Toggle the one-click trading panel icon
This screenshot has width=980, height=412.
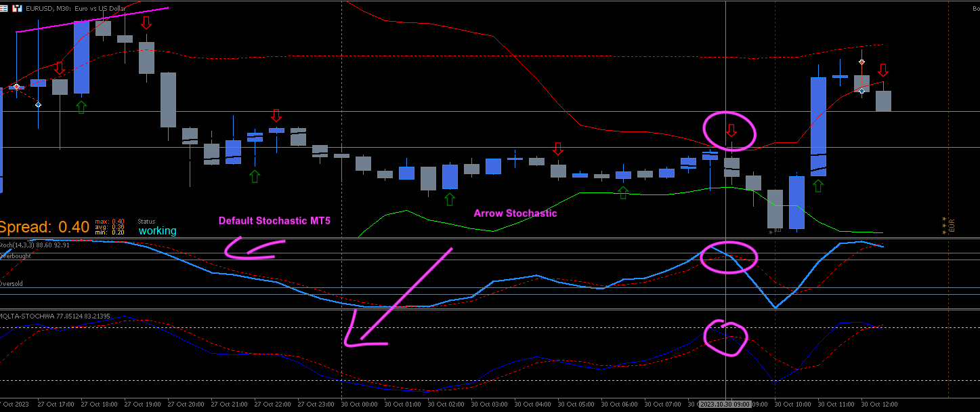click(17, 7)
